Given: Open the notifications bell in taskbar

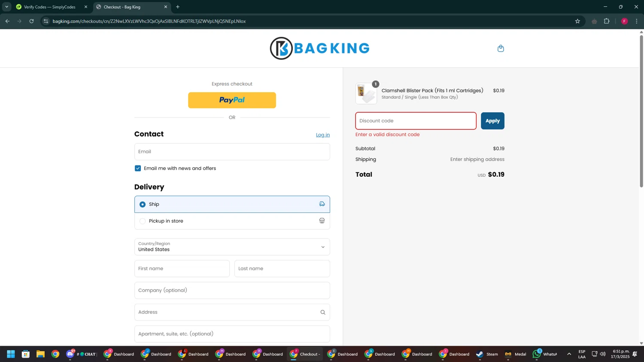Looking at the screenshot, I should 635,354.
